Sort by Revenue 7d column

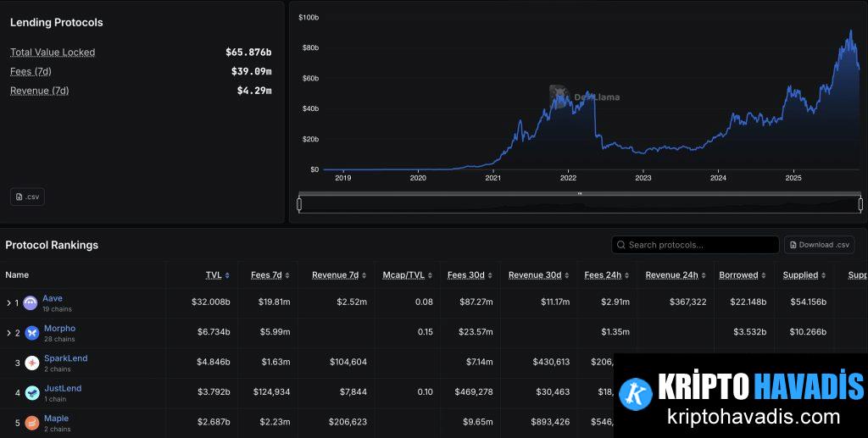coord(339,274)
